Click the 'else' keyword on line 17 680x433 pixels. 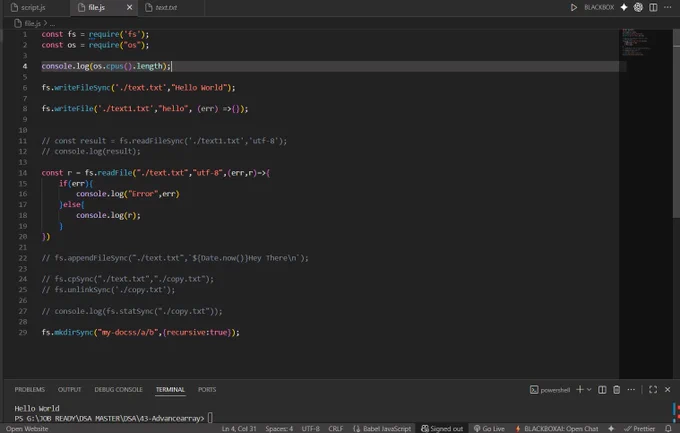click(x=72, y=204)
